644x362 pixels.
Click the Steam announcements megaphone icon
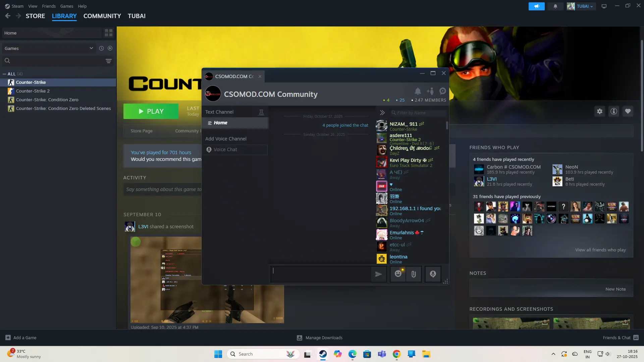536,6
